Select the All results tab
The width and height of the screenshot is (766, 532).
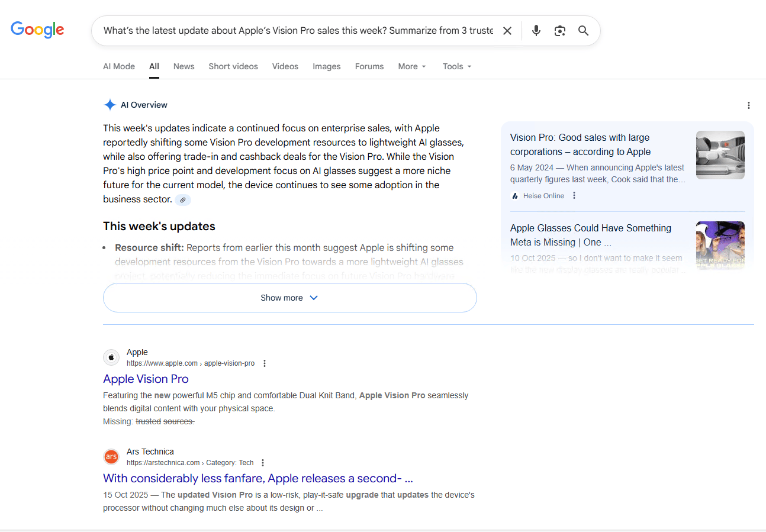154,66
